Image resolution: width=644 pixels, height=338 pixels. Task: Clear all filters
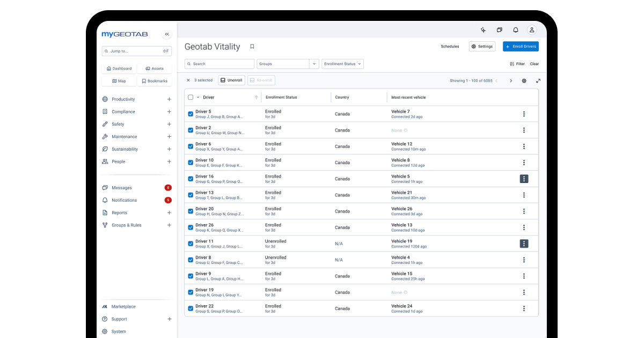535,64
